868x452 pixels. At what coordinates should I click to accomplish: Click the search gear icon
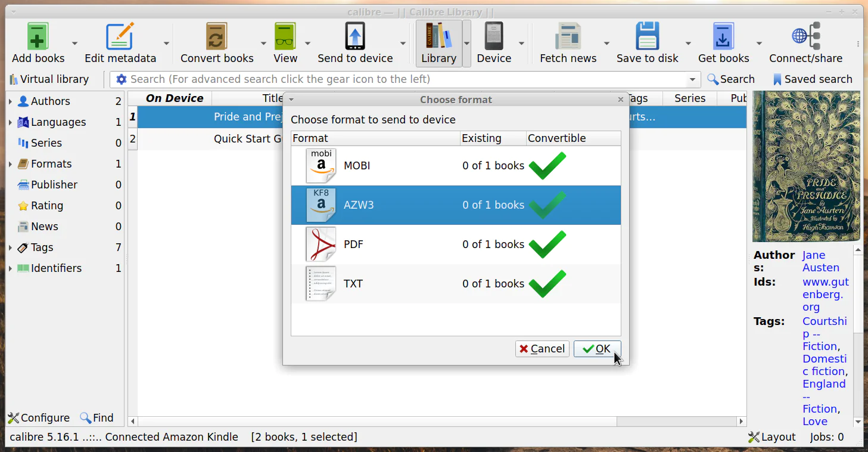pos(122,79)
